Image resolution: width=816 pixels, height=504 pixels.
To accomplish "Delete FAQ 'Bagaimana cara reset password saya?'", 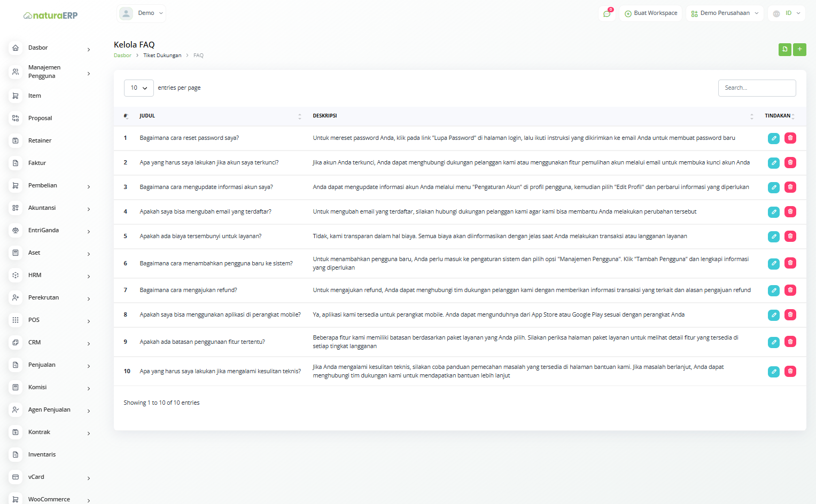I will click(790, 138).
